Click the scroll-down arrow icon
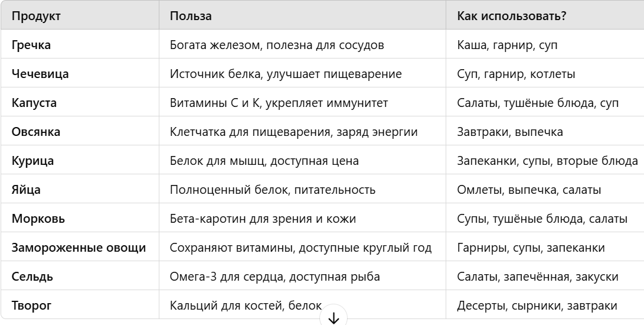 tap(334, 317)
